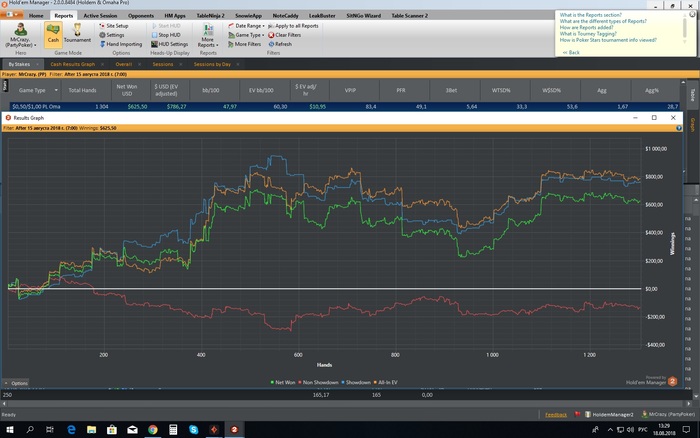The image size is (700, 438).
Task: Click the blue help icon in Results Graph
Action: (x=679, y=128)
